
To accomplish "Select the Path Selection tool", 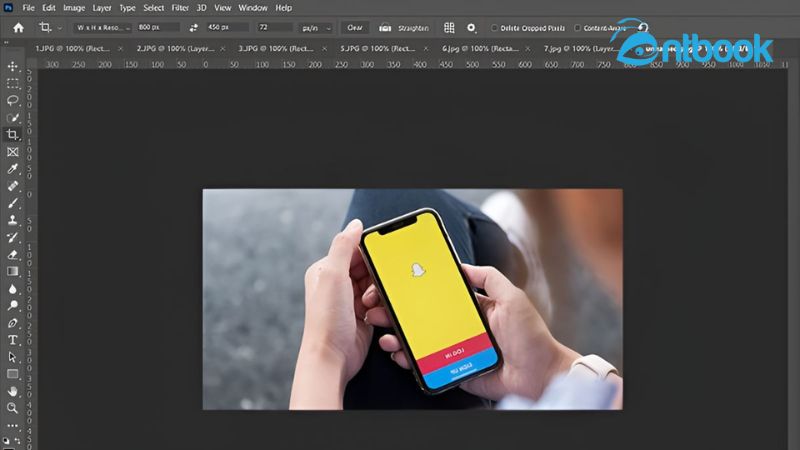I will [x=12, y=357].
